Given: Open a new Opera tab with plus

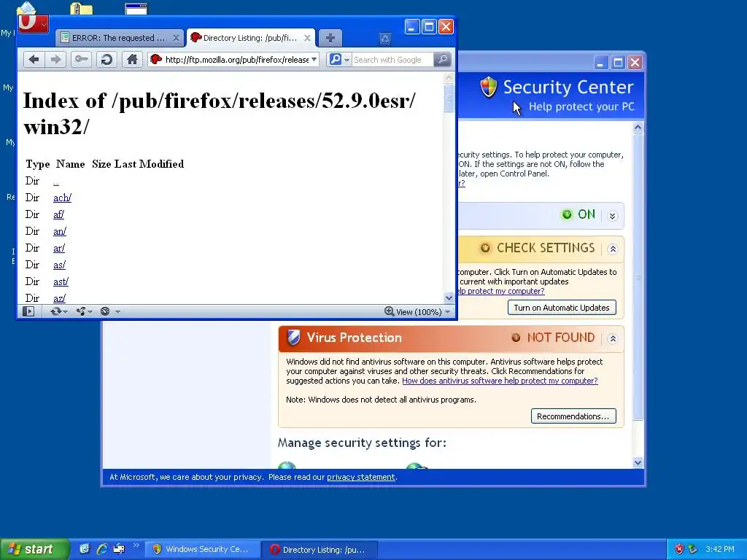Looking at the screenshot, I should (330, 38).
